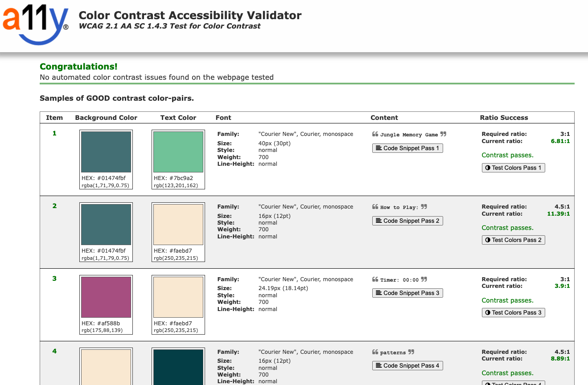Click Test Colors Pass 3 button
The height and width of the screenshot is (385, 588).
(x=513, y=312)
